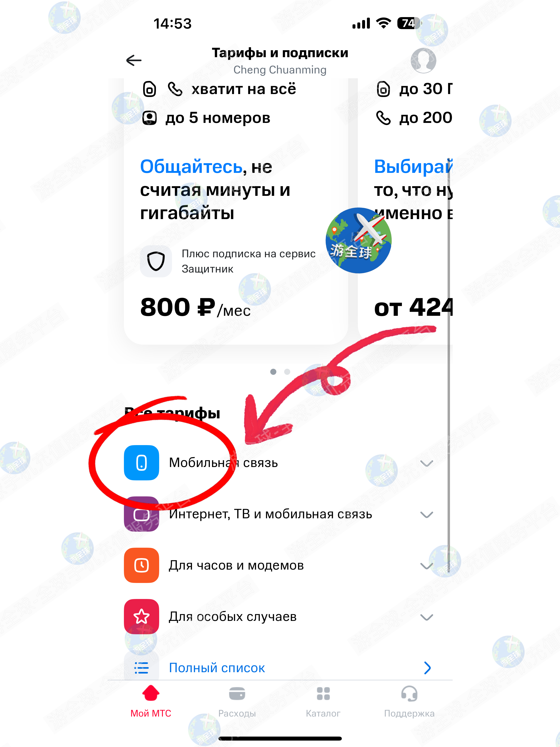The width and height of the screenshot is (560, 747).
Task: Select the second carousel page dot
Action: 287,371
